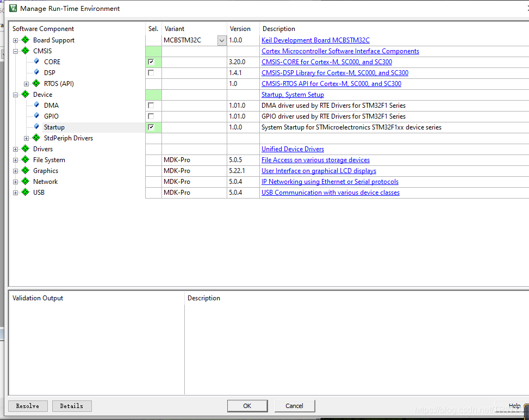Click the Drivers green diamond icon

coord(26,149)
